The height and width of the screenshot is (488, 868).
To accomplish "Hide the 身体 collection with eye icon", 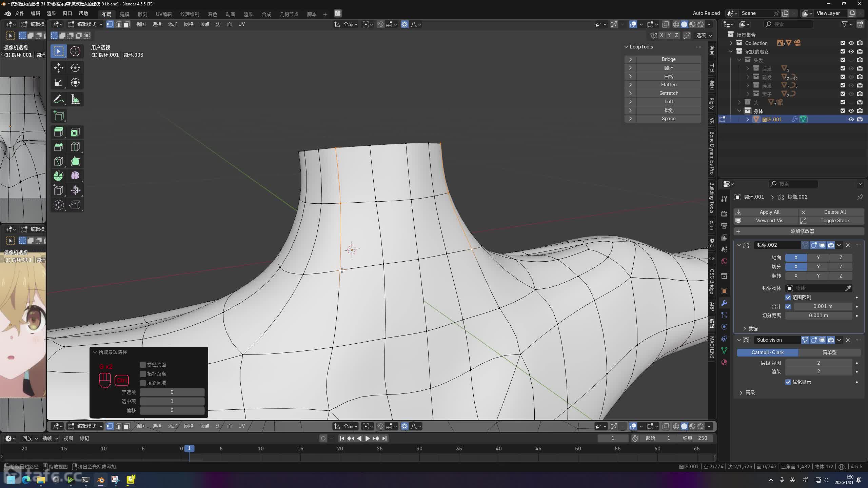I will pos(851,111).
